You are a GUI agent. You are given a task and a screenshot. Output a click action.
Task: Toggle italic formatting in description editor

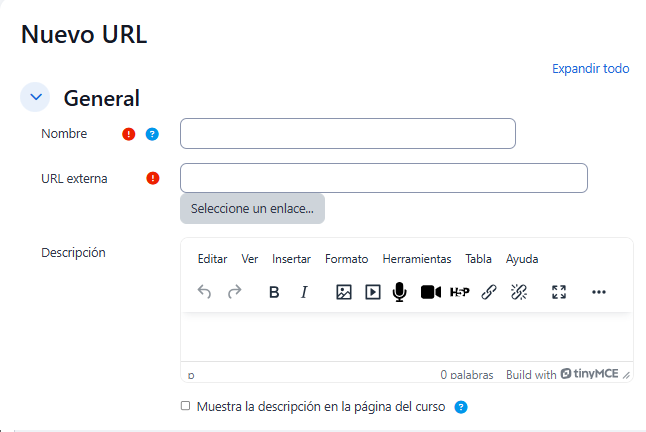pyautogui.click(x=304, y=292)
